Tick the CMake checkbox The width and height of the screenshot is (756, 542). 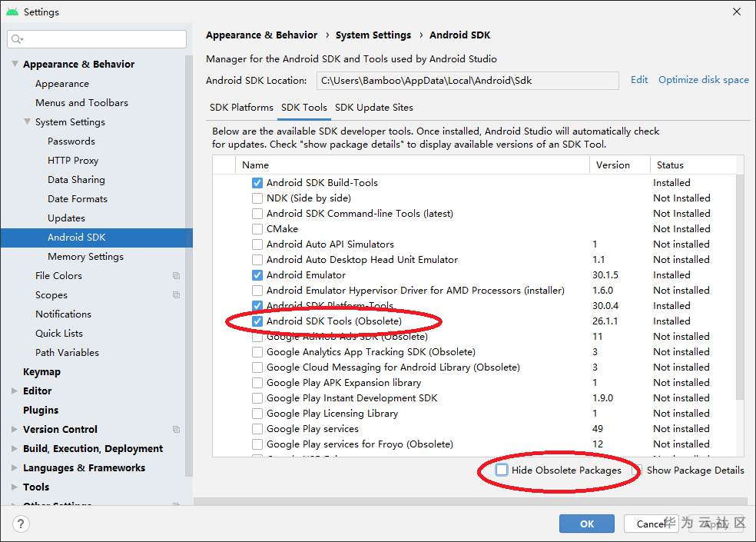257,229
